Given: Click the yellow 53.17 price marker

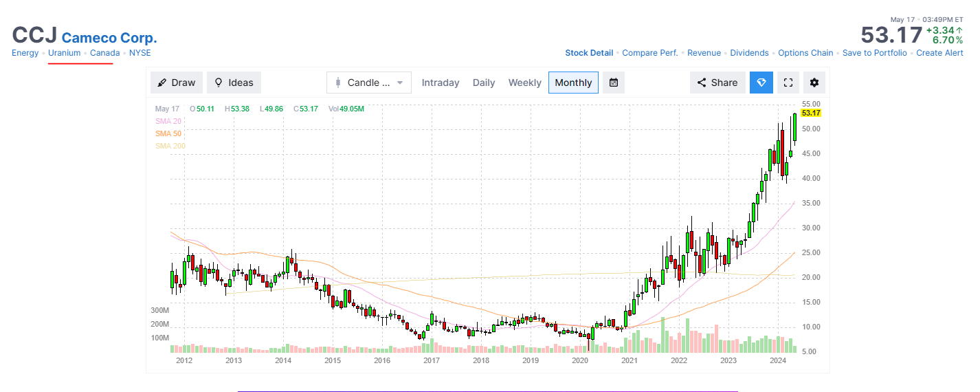Looking at the screenshot, I should 812,113.
